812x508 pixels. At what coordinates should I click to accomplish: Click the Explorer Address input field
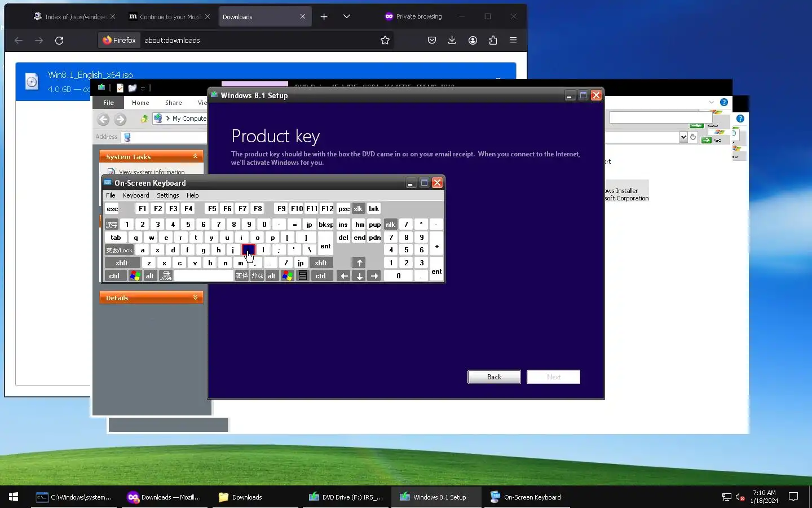pos(164,137)
